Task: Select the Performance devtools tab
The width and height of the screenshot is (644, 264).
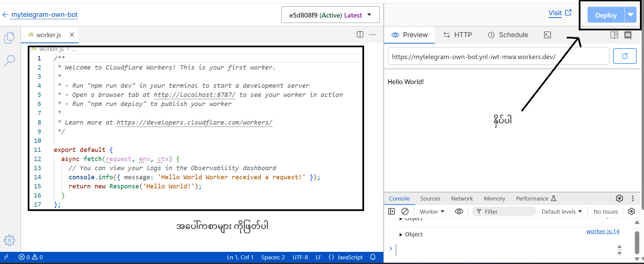Action: click(536, 199)
